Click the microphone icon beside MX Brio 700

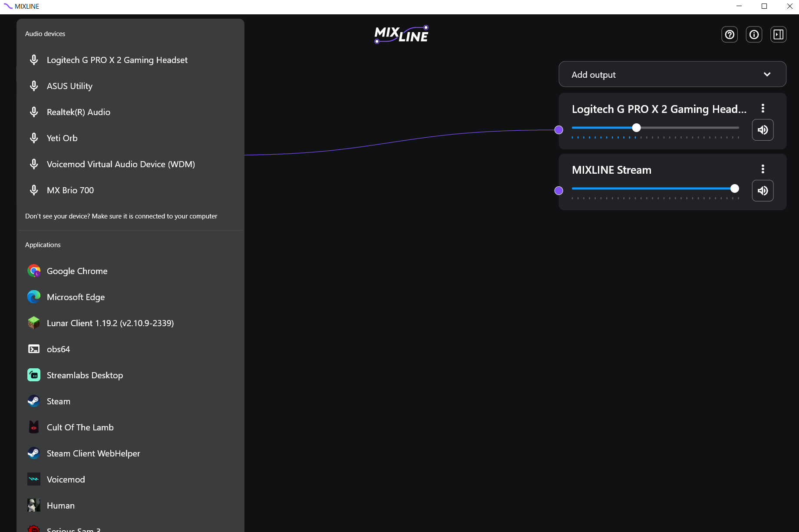[x=34, y=190]
